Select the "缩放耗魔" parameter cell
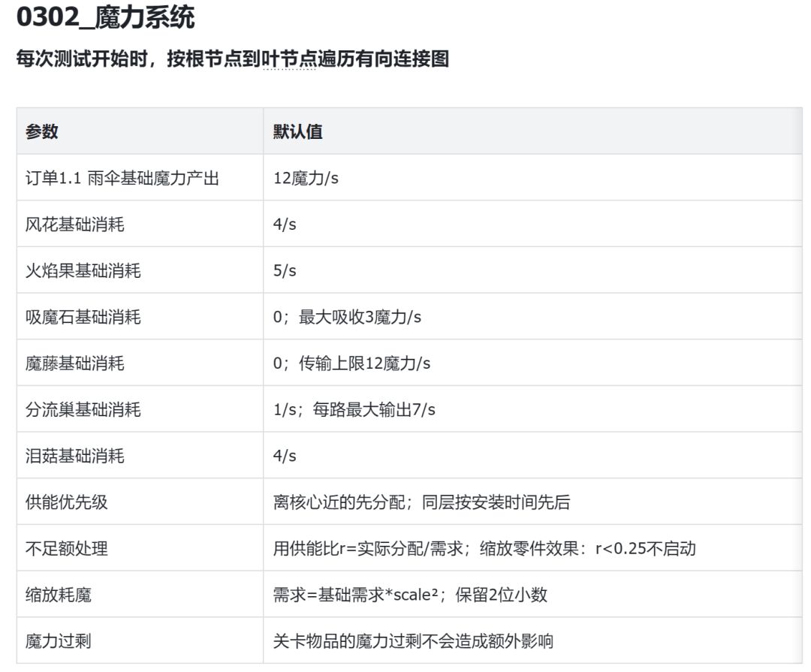Viewport: 811px width, 672px height. [x=140, y=595]
